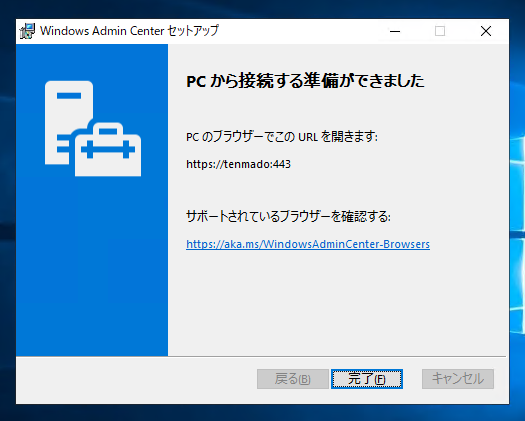Minimize the setup window
Viewport: 525px width, 421px height.
point(395,31)
